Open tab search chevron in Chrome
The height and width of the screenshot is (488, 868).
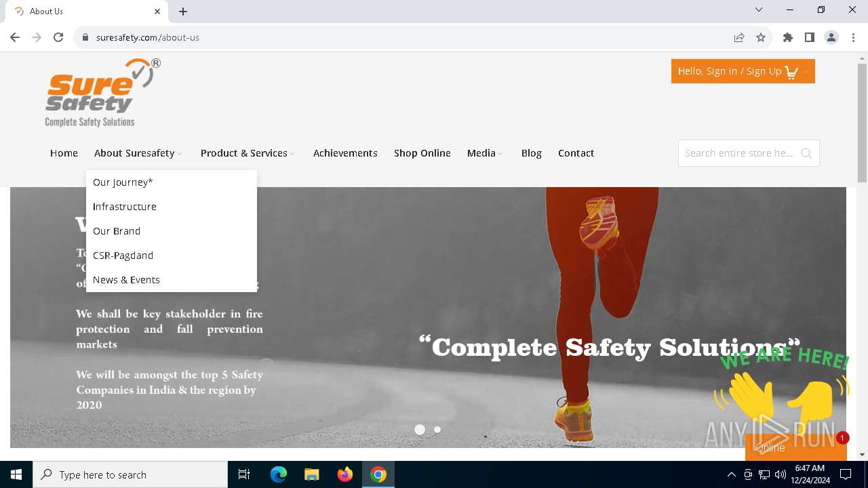tap(759, 9)
